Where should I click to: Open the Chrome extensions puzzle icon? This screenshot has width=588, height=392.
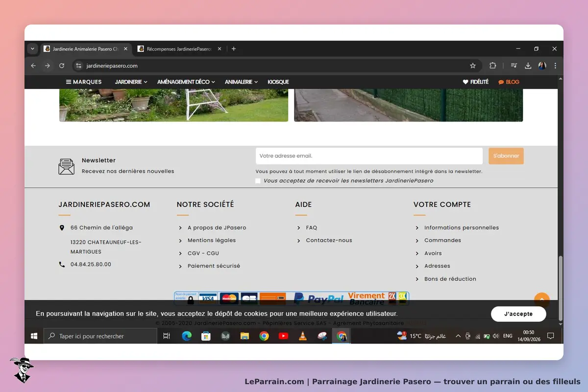pos(493,66)
